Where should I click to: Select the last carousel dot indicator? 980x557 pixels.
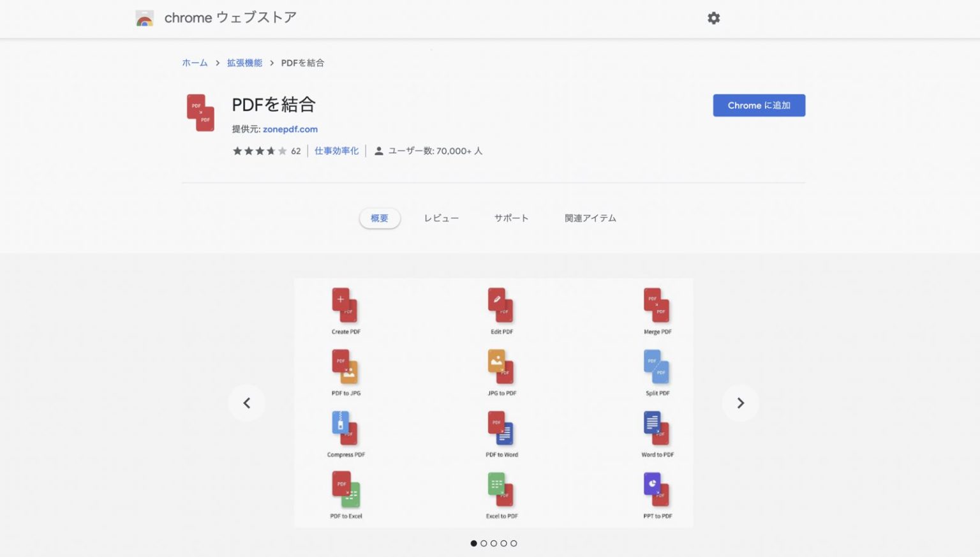[x=514, y=544]
